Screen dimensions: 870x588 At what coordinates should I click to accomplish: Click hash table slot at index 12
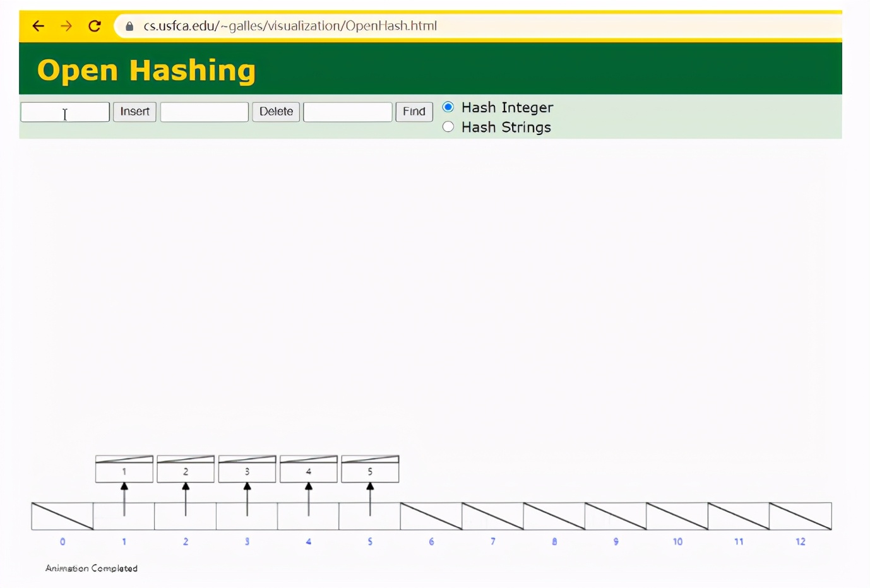pos(800,516)
